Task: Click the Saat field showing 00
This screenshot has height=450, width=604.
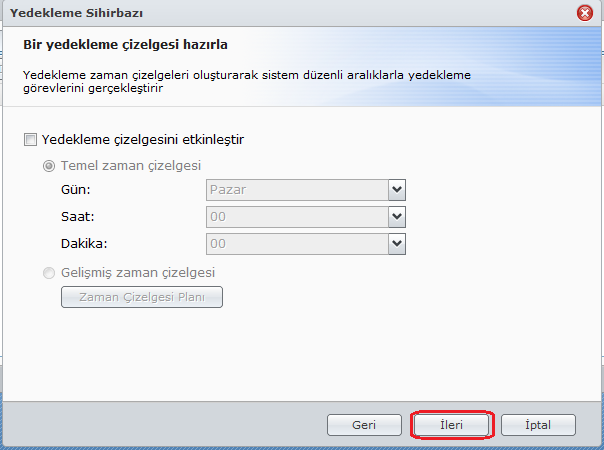Action: coord(296,216)
